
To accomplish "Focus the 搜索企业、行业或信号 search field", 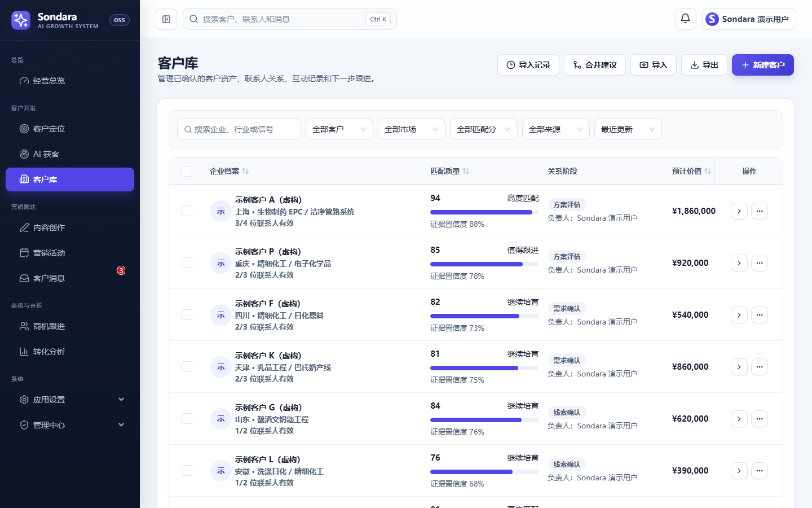I will click(239, 129).
